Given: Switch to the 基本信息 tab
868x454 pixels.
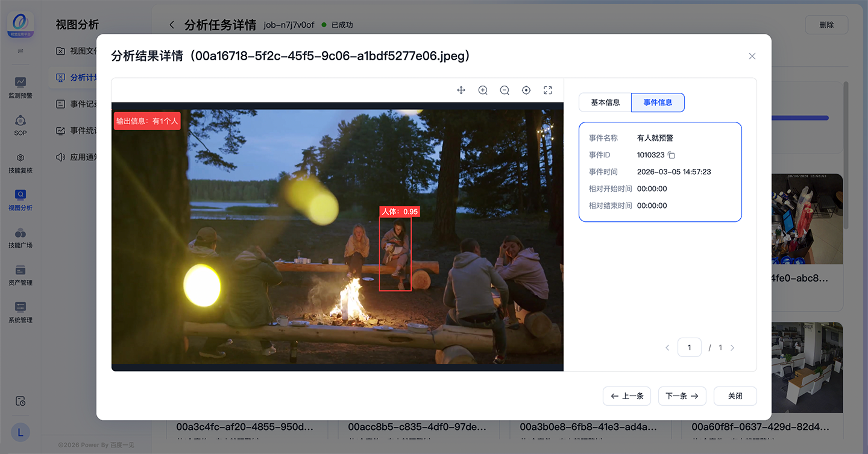Looking at the screenshot, I should point(605,102).
